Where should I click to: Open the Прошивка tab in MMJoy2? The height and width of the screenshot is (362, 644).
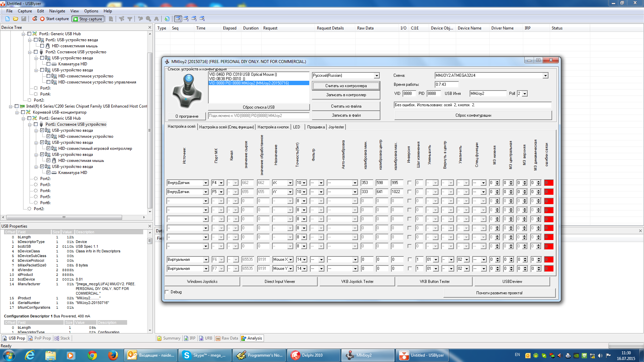coord(316,127)
